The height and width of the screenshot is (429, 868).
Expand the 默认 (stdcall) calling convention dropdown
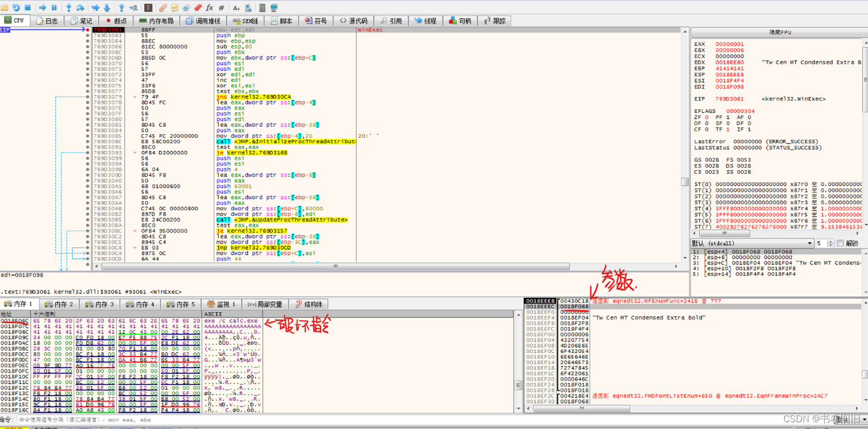(x=752, y=243)
